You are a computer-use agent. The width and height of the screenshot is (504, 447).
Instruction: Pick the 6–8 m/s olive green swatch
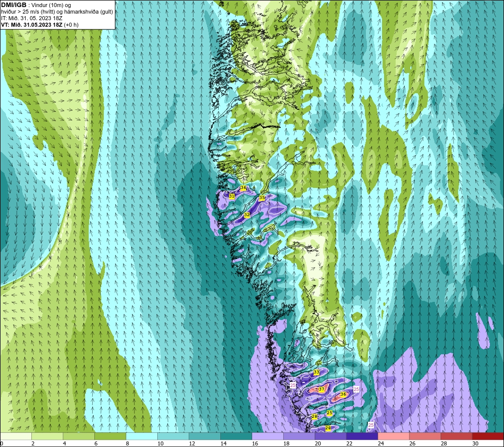coord(110,436)
